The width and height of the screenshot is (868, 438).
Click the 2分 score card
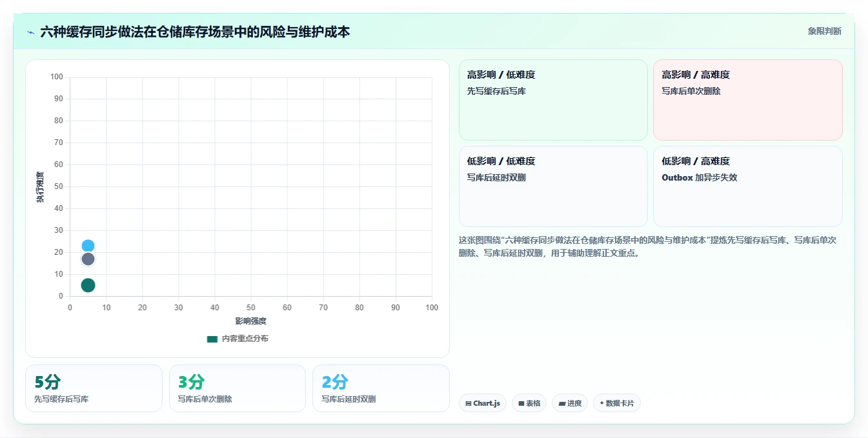(x=381, y=388)
